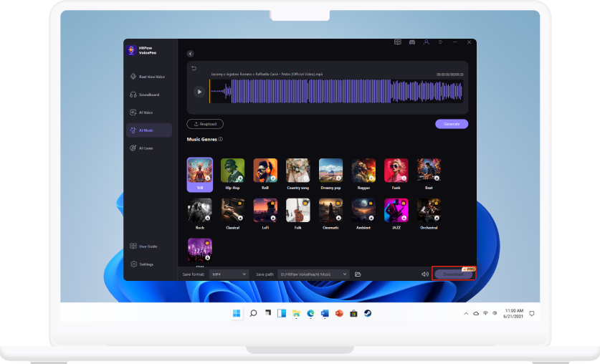Choose the JAZZ music genre
Screen dimensions: 600x364
(396, 211)
